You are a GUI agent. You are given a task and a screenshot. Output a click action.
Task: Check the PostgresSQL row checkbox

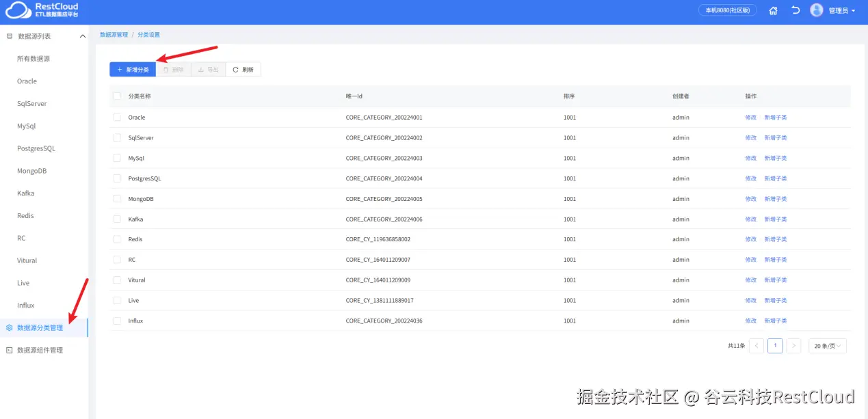117,178
